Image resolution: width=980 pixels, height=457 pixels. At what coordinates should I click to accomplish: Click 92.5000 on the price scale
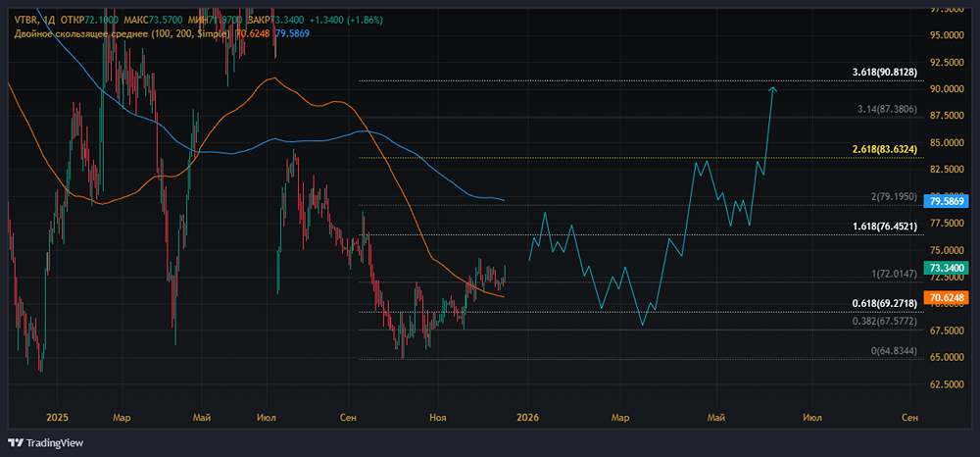pos(948,63)
